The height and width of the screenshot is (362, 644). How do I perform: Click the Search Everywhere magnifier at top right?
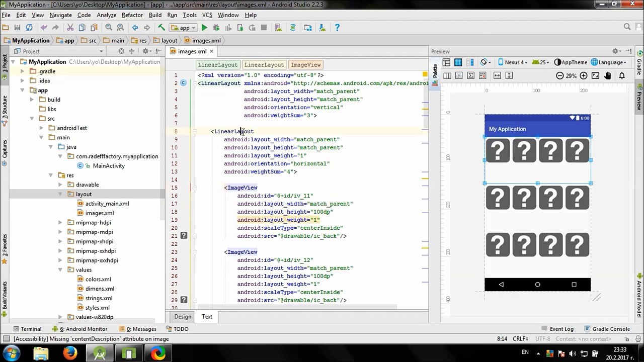pyautogui.click(x=627, y=27)
